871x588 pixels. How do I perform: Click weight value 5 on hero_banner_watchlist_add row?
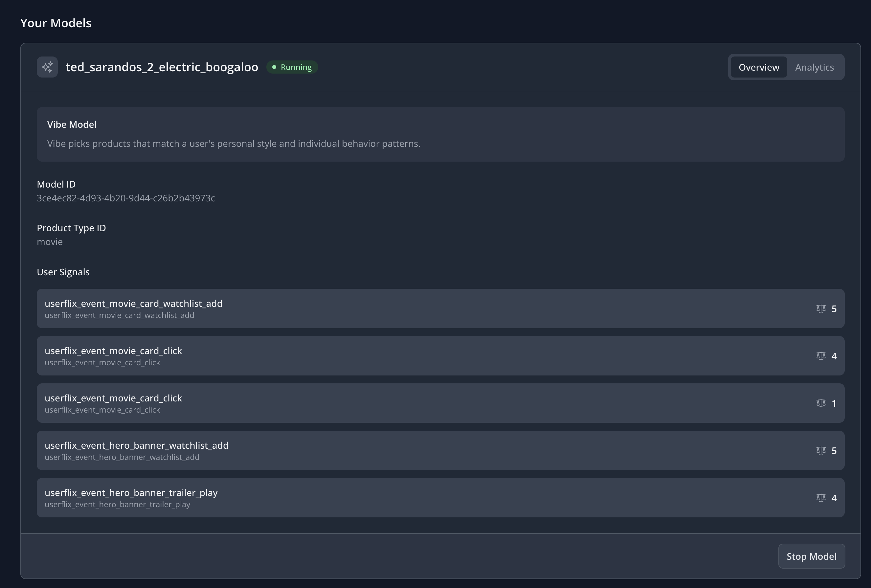(834, 450)
